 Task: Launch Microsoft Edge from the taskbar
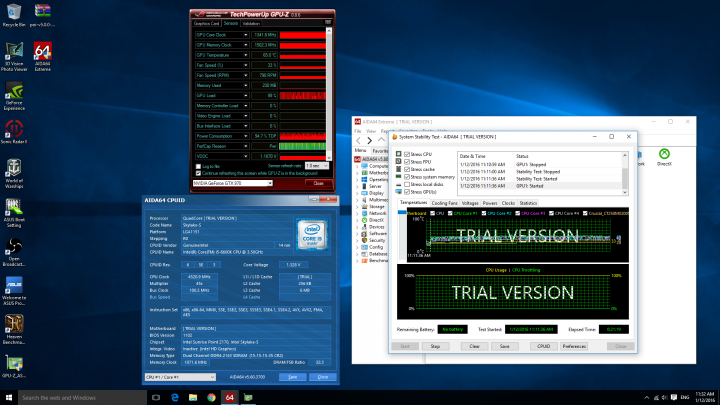174,398
